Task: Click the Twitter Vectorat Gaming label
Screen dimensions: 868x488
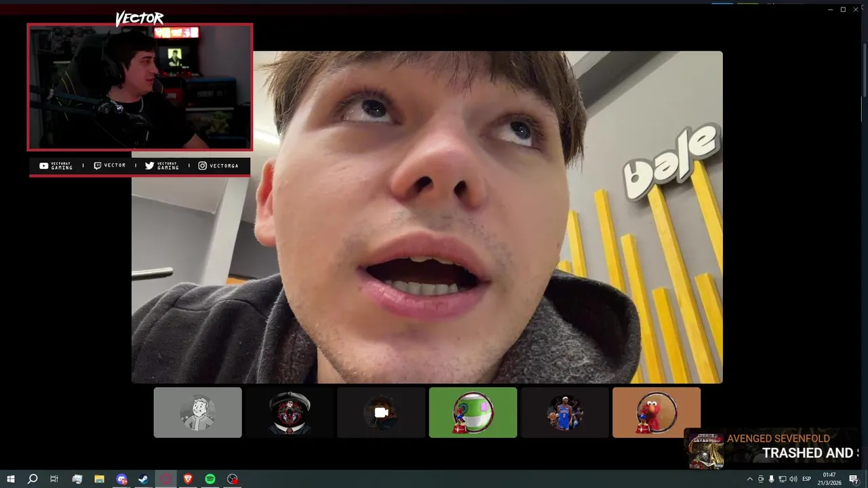Action: (162, 165)
